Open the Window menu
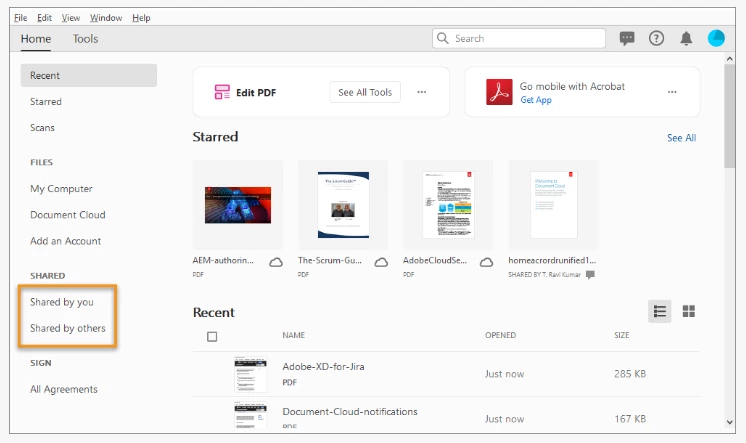This screenshot has height=443, width=746. coord(106,18)
